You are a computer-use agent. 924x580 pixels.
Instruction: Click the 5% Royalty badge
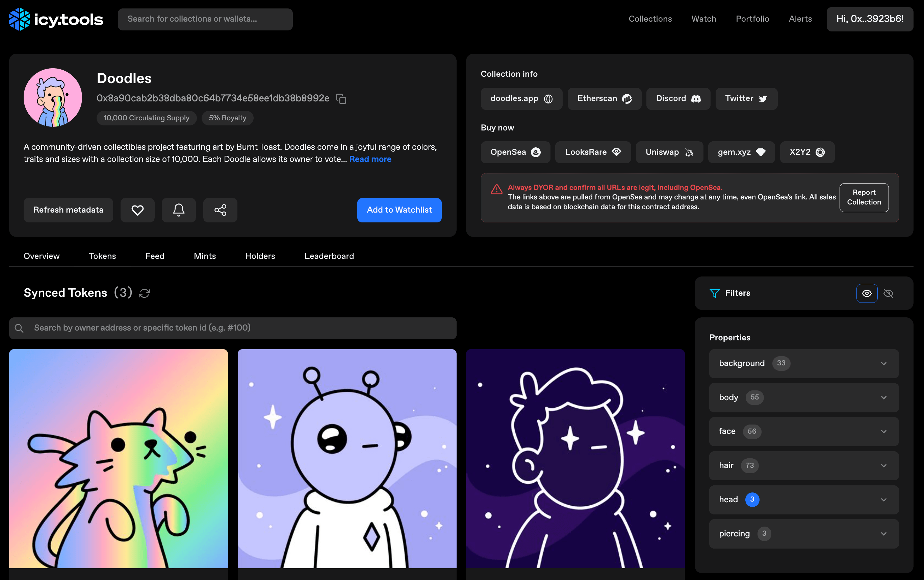click(x=227, y=118)
